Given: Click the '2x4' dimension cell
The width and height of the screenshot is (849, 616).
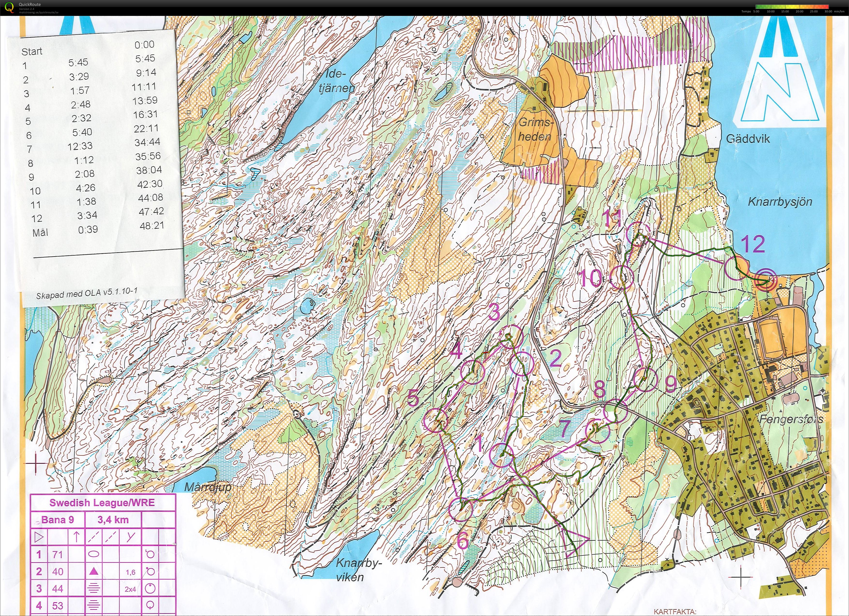Looking at the screenshot, I should [x=130, y=589].
